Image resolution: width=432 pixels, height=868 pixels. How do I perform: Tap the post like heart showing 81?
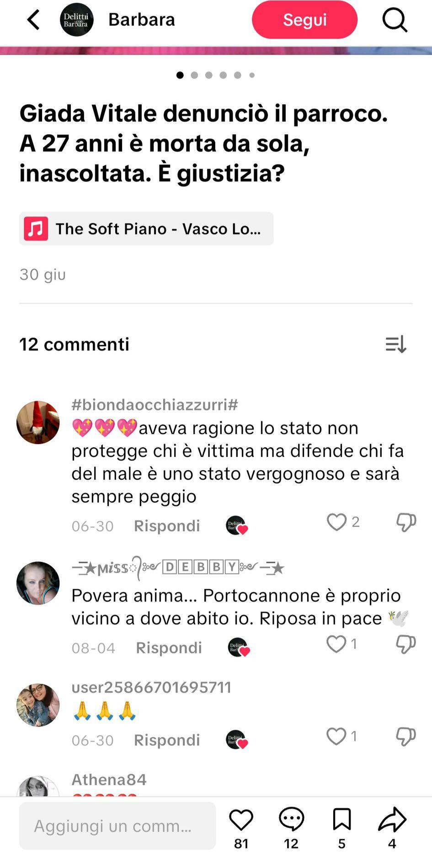[x=241, y=819]
